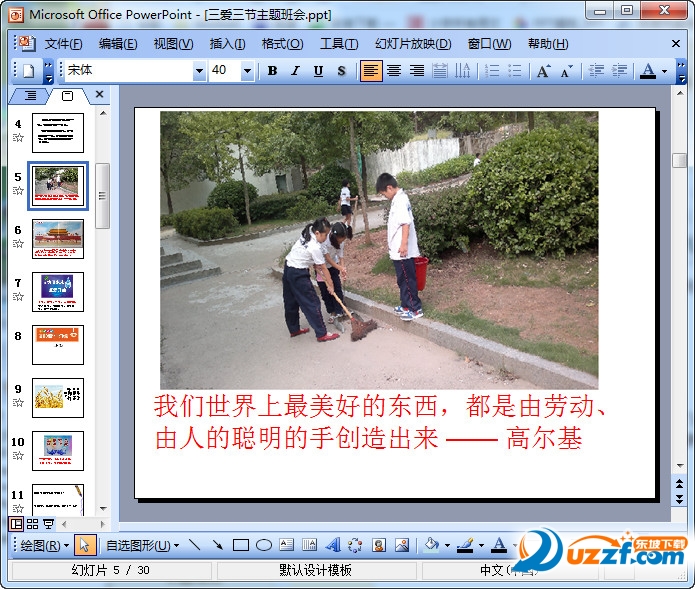Insert diagram or organization chart
The height and width of the screenshot is (589, 695).
[355, 546]
